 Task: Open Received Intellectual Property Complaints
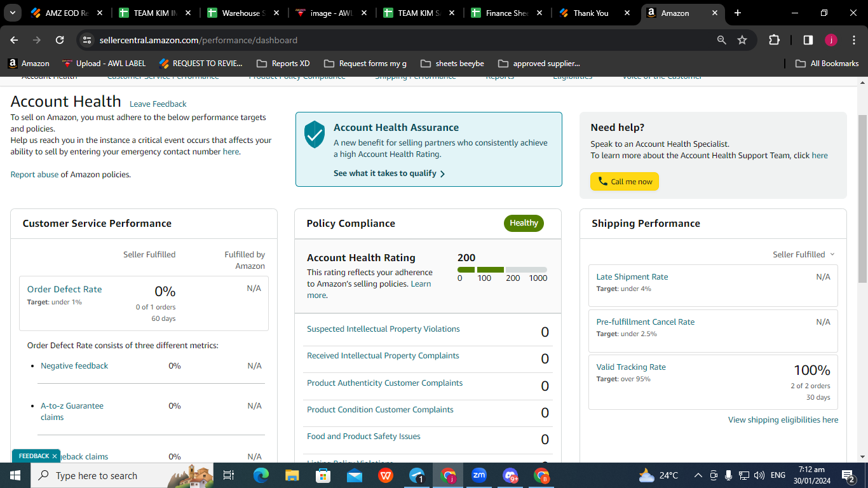383,356
